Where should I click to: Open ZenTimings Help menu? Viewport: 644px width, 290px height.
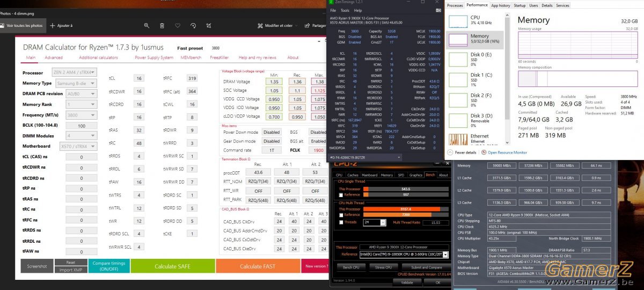357,10
